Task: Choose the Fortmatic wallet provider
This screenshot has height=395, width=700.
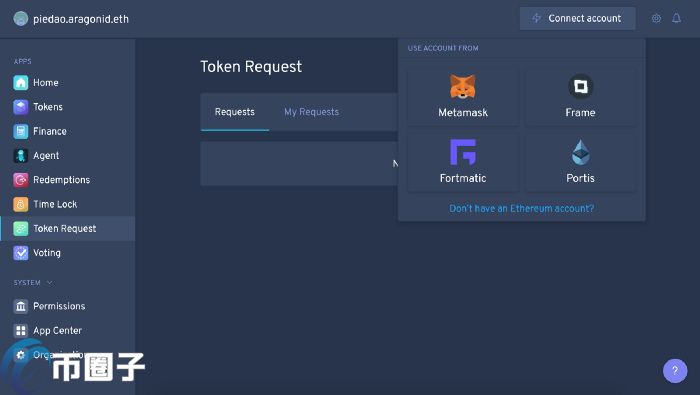Action: tap(463, 162)
